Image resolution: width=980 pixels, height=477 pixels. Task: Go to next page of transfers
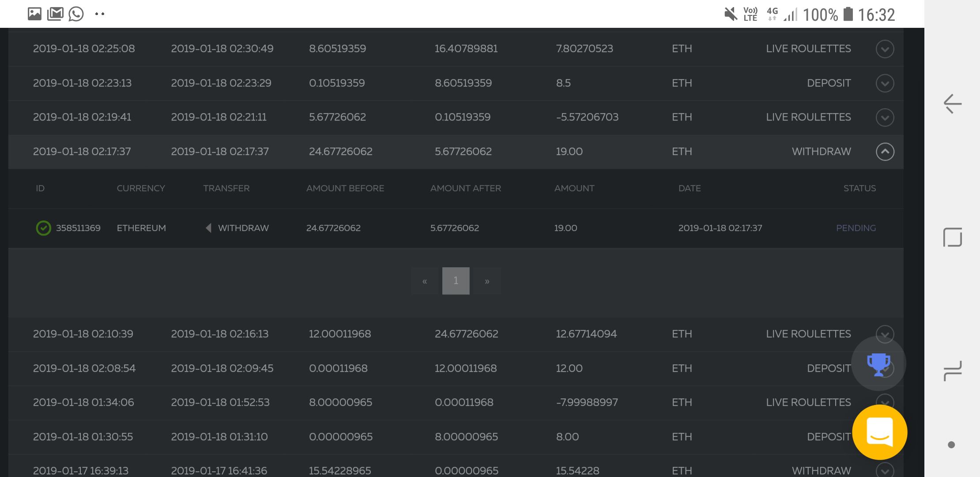[x=487, y=281]
